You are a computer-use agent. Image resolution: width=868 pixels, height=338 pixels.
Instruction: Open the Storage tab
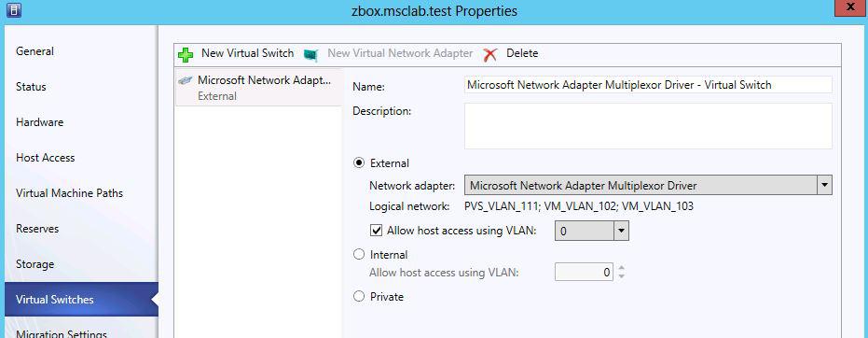34,263
